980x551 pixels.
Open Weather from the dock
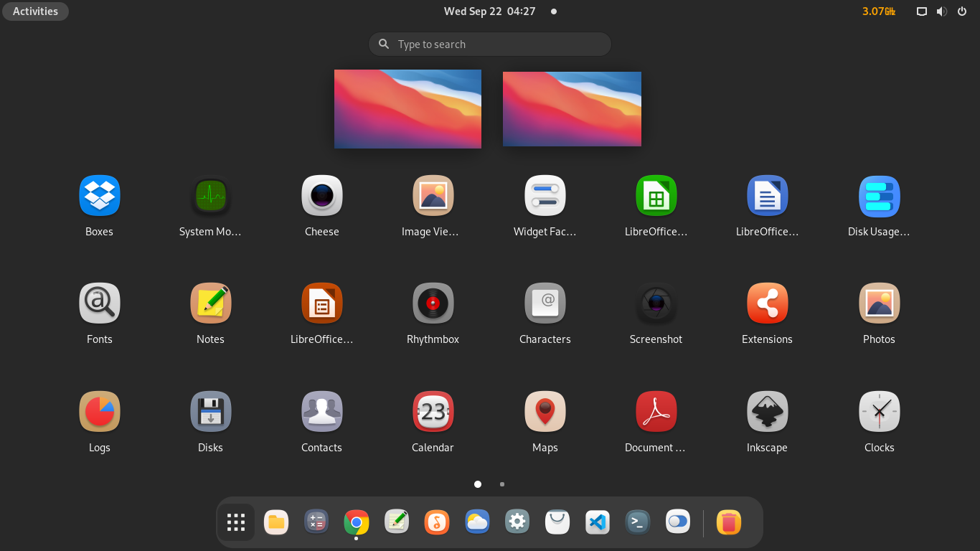[477, 522]
